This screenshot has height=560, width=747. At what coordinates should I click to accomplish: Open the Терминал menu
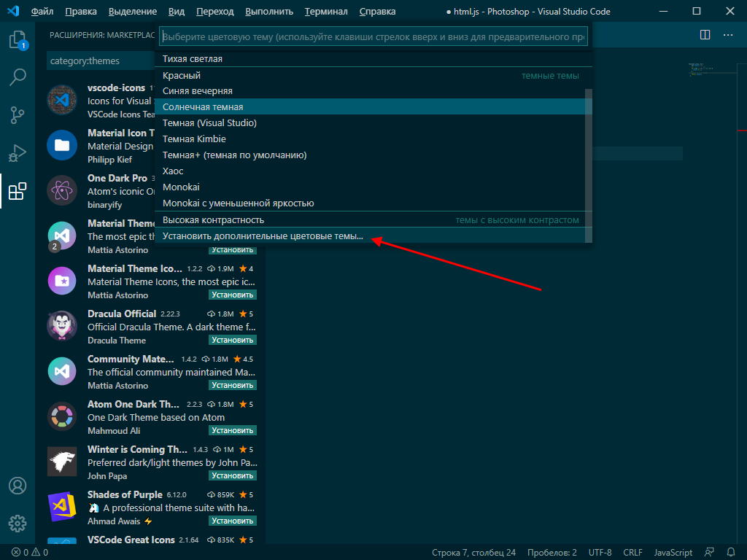pyautogui.click(x=325, y=11)
